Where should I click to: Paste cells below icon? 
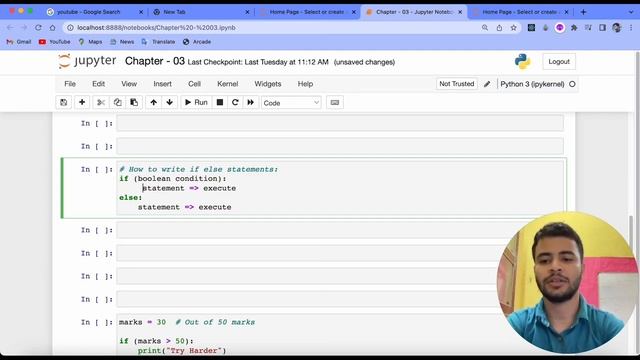tap(134, 102)
